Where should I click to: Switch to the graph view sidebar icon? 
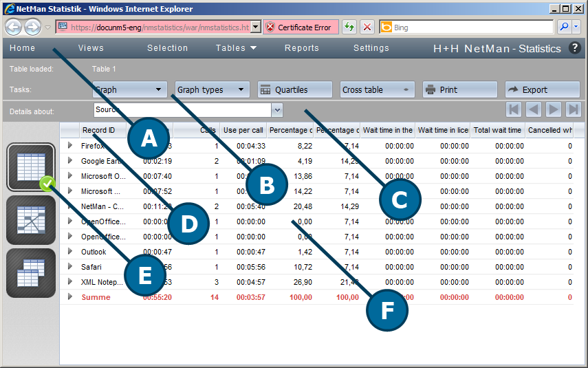[x=30, y=220]
